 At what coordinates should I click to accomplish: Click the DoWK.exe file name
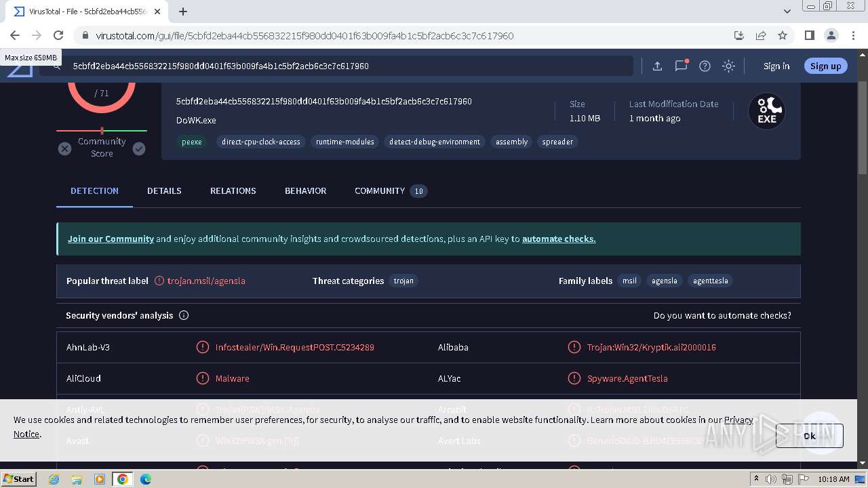(196, 120)
